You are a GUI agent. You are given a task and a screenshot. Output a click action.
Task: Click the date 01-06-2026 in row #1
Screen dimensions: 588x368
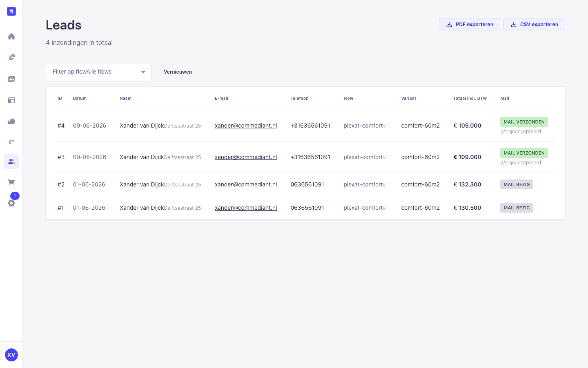[x=89, y=208]
